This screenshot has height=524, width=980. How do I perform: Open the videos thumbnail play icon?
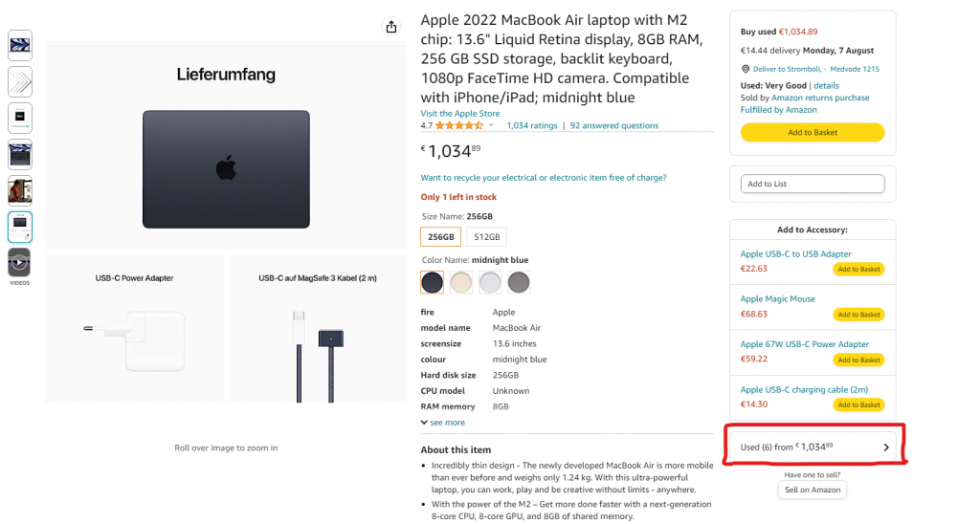[x=19, y=262]
